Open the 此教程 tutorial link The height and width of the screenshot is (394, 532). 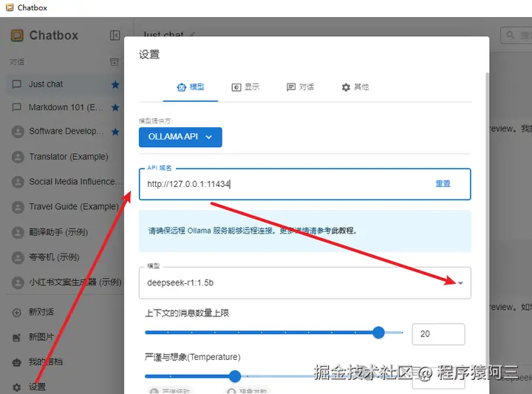pyautogui.click(x=344, y=231)
